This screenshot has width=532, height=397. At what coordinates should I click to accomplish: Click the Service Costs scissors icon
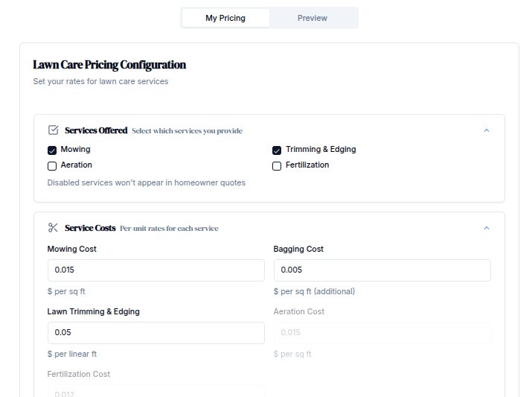tap(53, 228)
